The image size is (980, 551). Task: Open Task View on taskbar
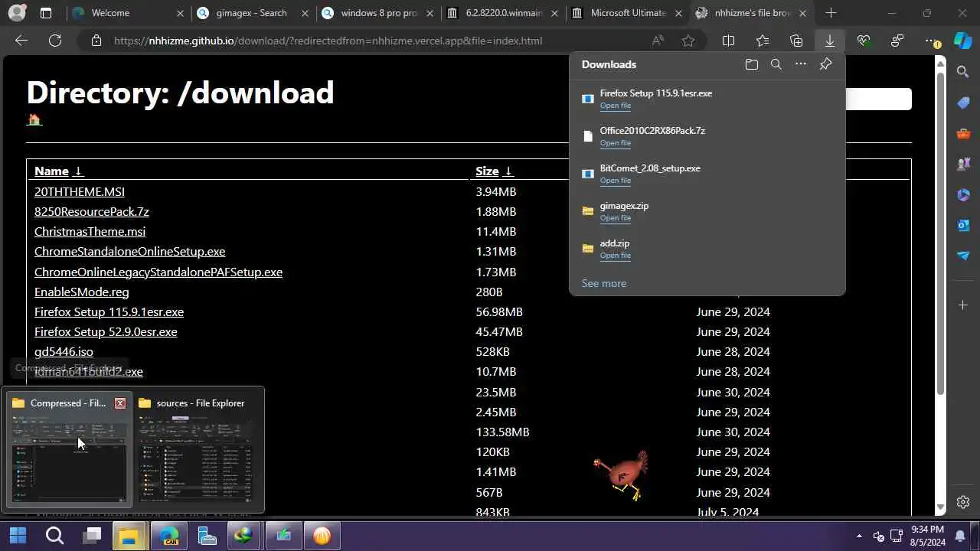pos(93,535)
